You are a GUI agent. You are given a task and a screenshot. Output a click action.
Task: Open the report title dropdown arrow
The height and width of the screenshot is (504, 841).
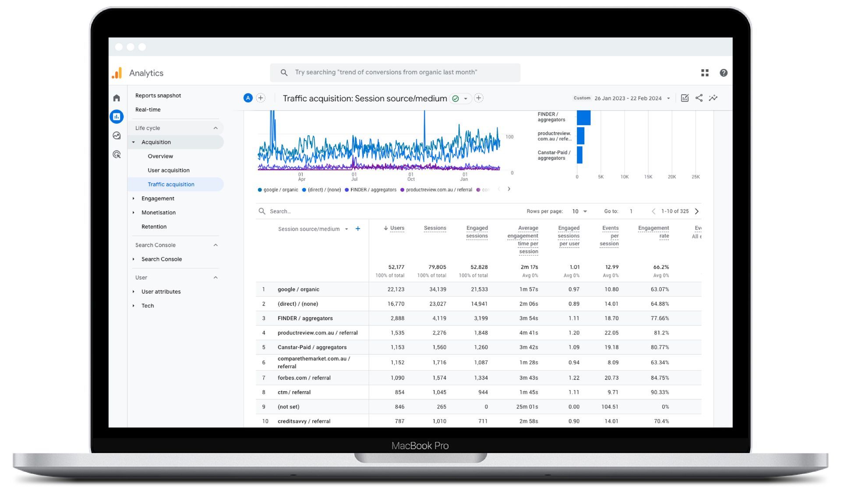click(466, 99)
